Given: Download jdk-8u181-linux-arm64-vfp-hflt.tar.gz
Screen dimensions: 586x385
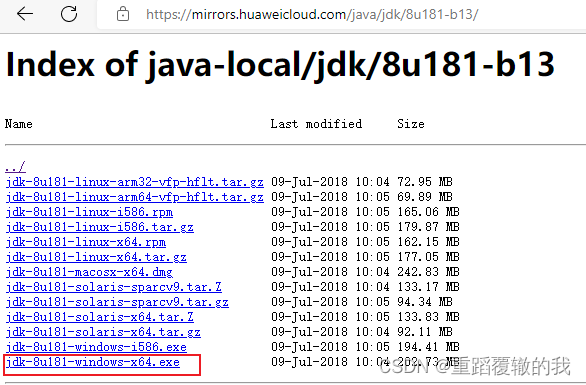Looking at the screenshot, I should coord(135,197).
